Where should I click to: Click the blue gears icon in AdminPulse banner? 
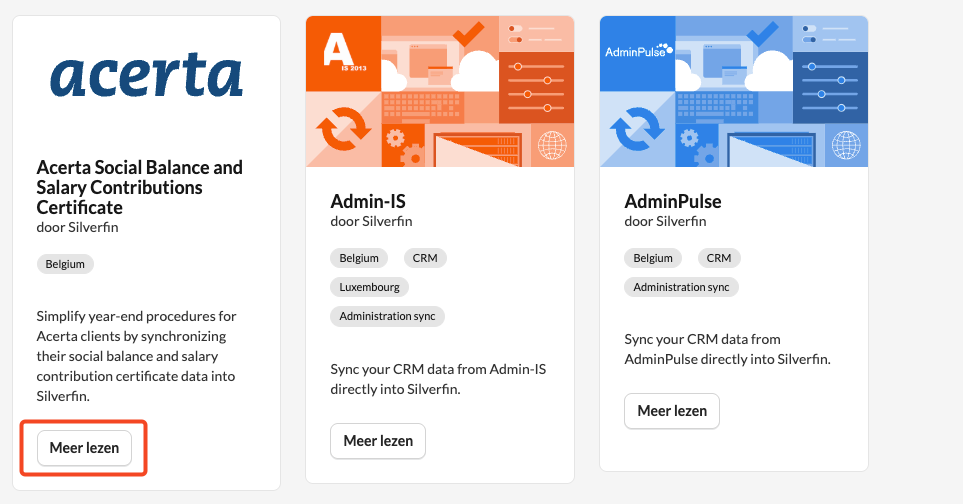pos(698,147)
